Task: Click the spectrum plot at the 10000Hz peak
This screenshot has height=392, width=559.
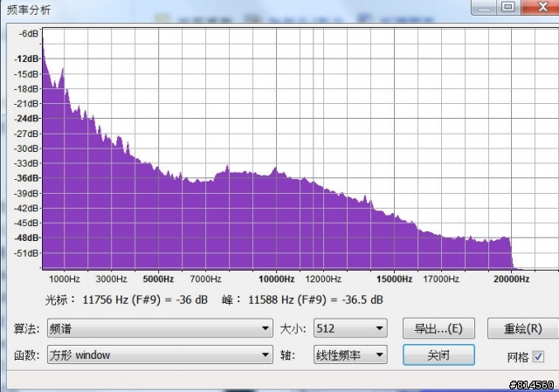Action: 275,169
